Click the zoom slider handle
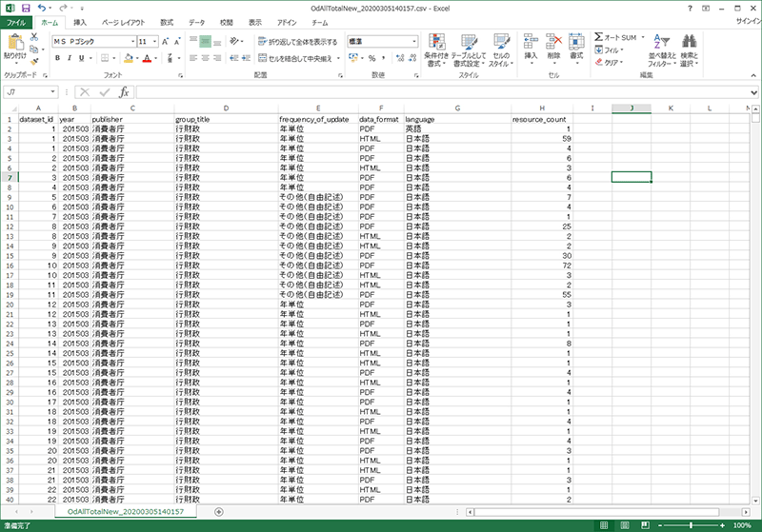Image resolution: width=762 pixels, height=532 pixels. point(691,525)
